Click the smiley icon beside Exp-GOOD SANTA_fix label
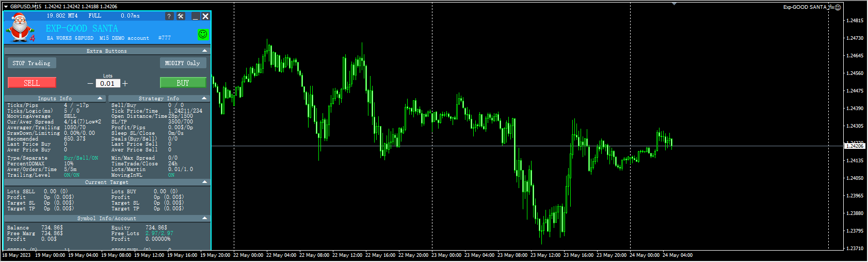Image resolution: width=868 pixels, height=262 pixels. (839, 7)
